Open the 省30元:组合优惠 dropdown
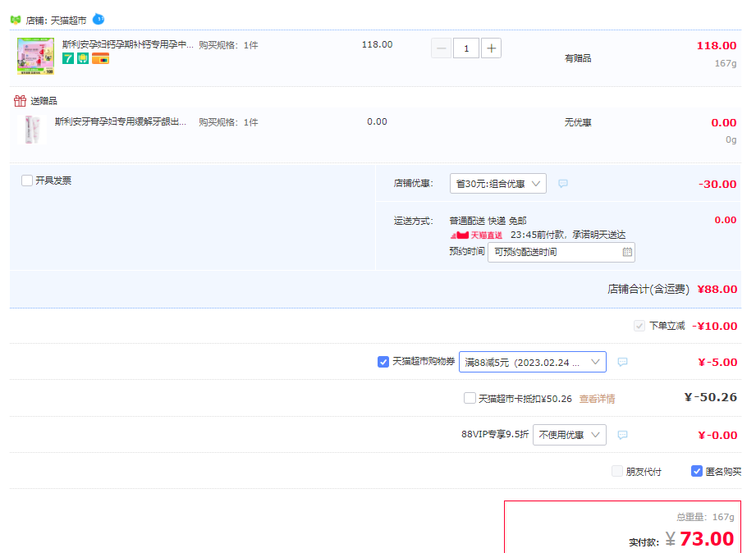The height and width of the screenshot is (553, 756). click(498, 183)
